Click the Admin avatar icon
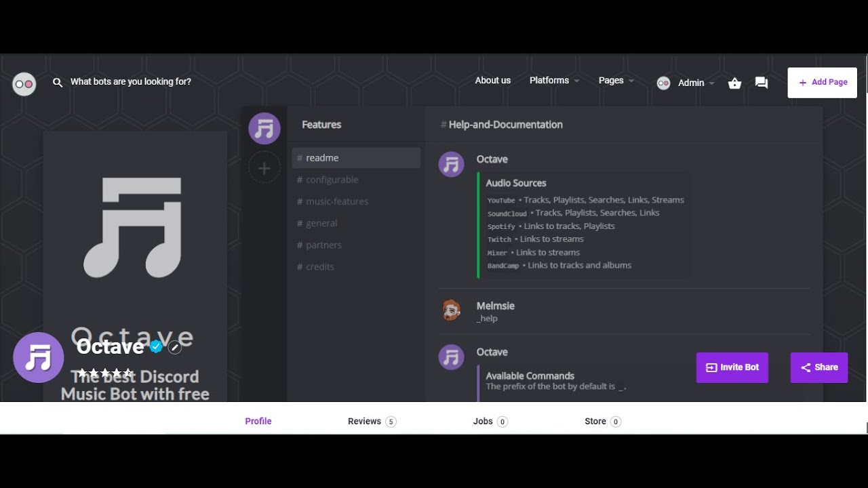Viewport: 868px width, 488px height. coord(663,83)
